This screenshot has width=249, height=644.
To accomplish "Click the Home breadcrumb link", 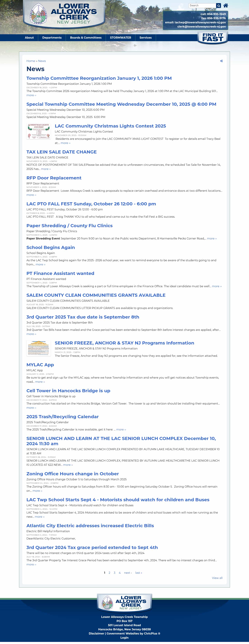I will coord(31,61).
